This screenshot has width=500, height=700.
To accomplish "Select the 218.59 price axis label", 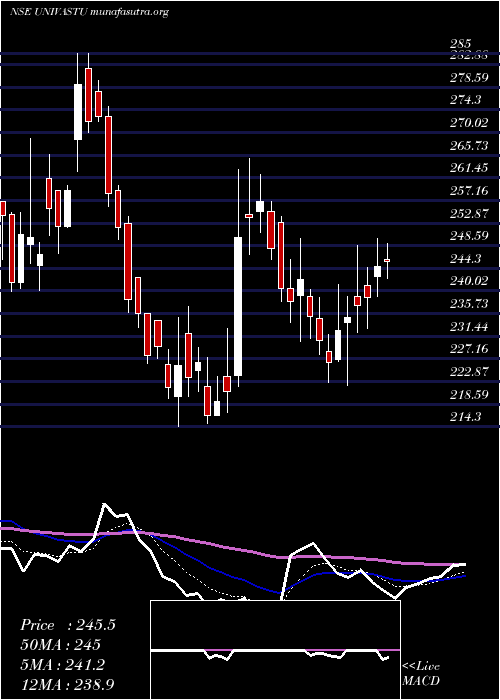I will [470, 395].
